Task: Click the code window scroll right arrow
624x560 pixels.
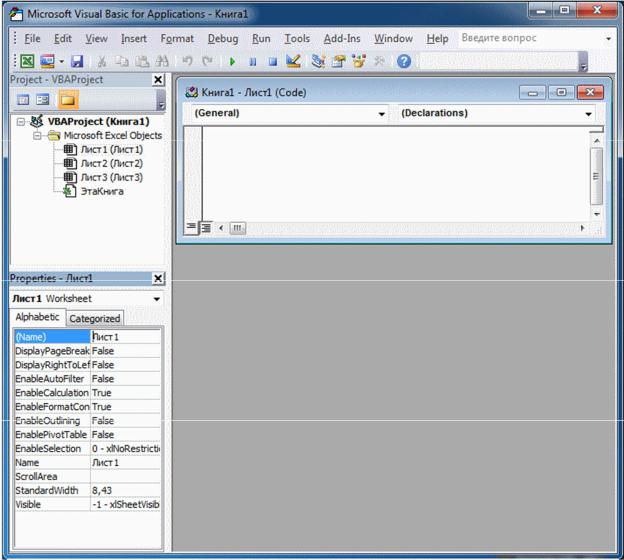Action: coord(582,228)
